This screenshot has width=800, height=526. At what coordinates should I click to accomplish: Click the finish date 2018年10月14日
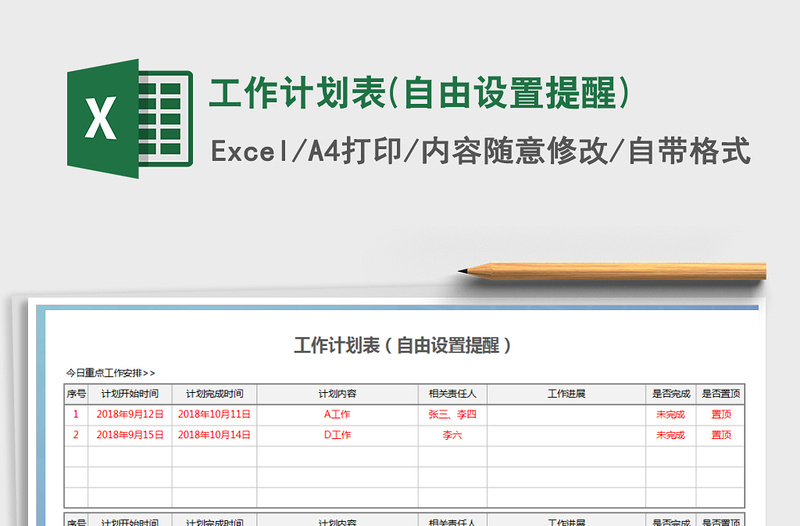214,435
